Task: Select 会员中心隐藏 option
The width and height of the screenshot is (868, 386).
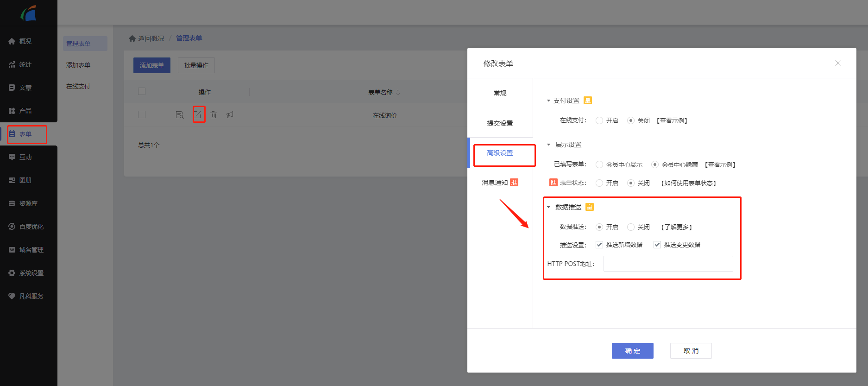Action: [x=655, y=165]
